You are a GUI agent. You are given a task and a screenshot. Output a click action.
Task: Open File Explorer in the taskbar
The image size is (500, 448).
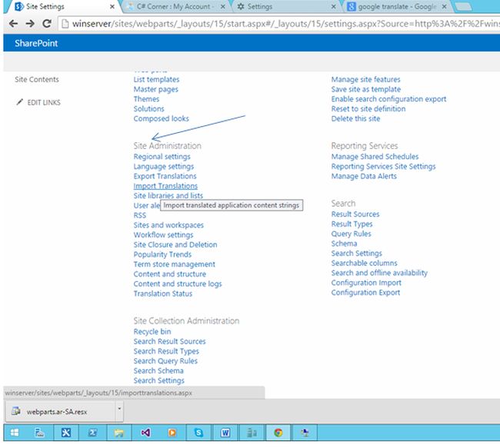tap(119, 433)
